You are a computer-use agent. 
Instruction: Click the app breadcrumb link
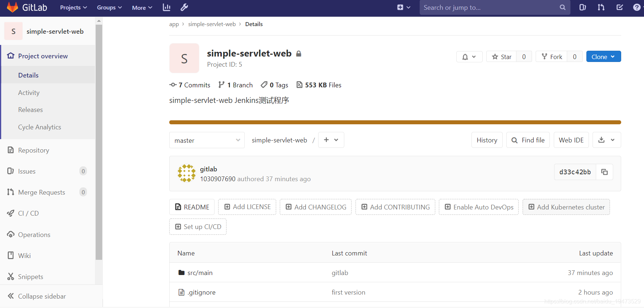point(174,24)
